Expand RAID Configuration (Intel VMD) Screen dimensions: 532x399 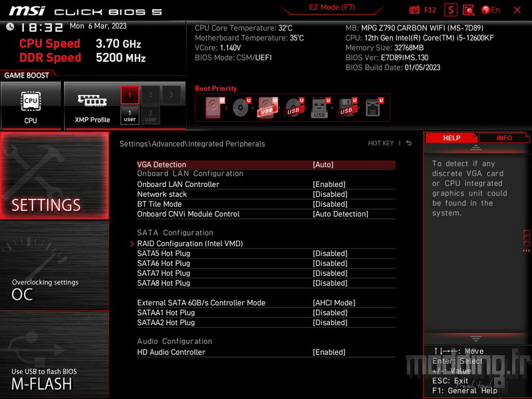[266, 243]
